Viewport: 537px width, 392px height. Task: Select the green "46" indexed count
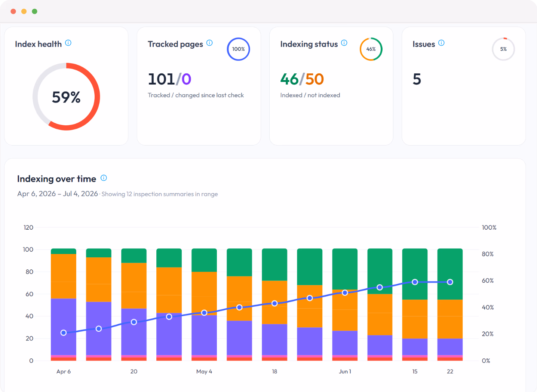click(289, 79)
